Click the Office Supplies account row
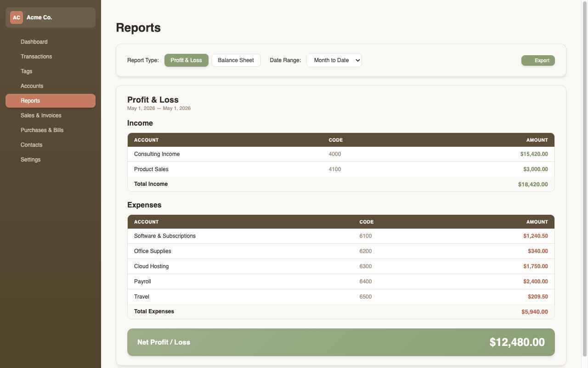This screenshot has width=588, height=368. pos(341,251)
